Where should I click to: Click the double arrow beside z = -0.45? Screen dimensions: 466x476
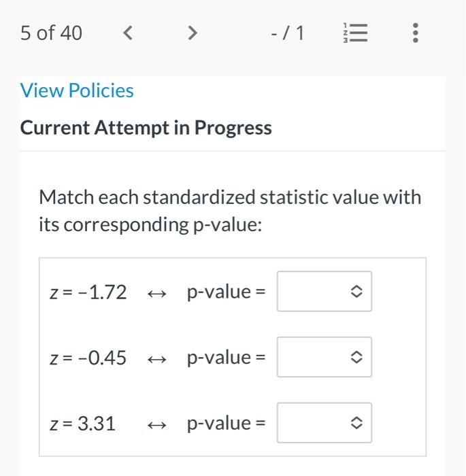[156, 358]
